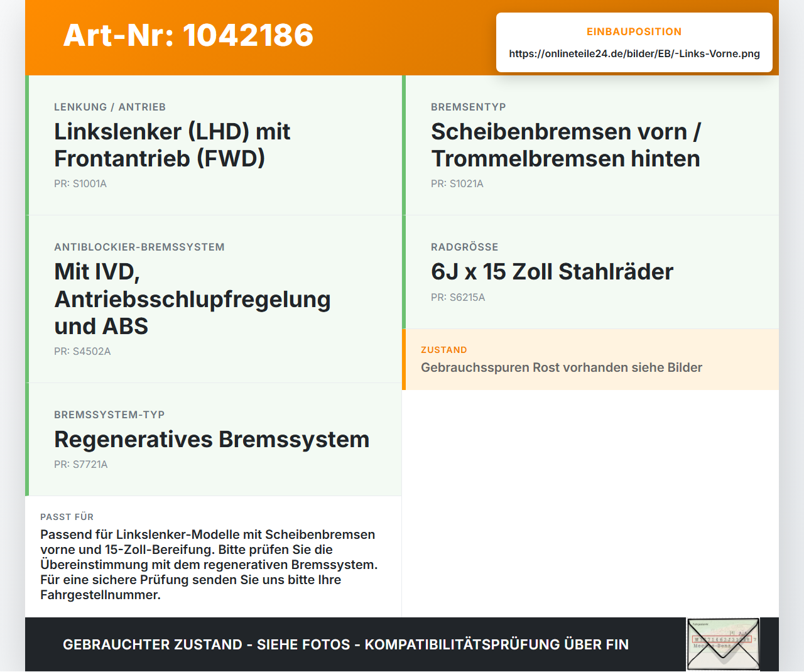This screenshot has height=672, width=804.
Task: Click the EINBAUPOSITION label
Action: point(634,31)
